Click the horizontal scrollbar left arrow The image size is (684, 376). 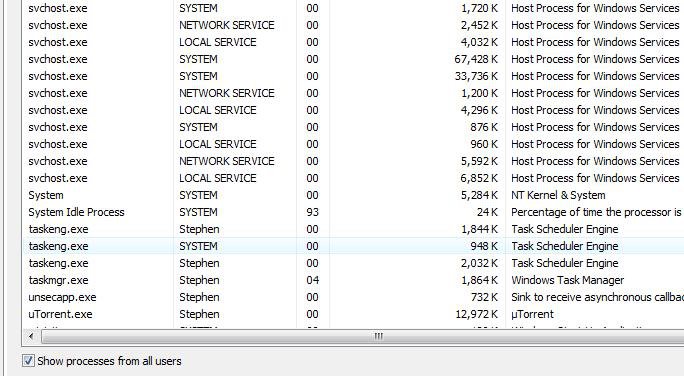[31, 336]
